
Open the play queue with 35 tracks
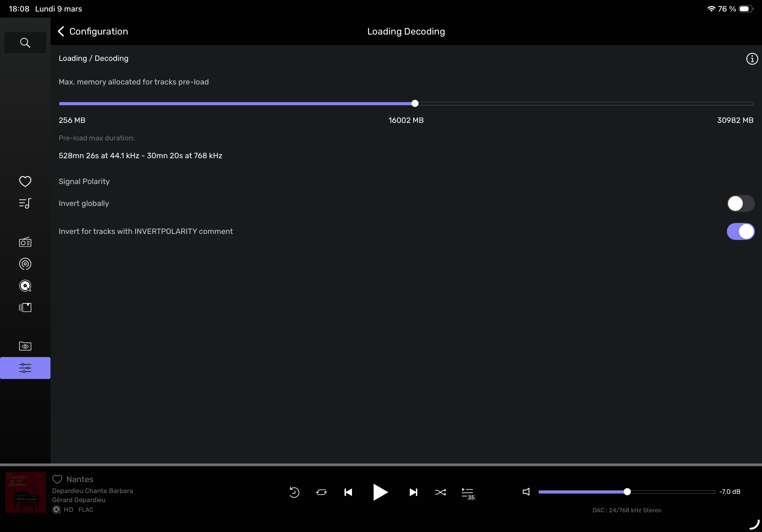coord(468,493)
